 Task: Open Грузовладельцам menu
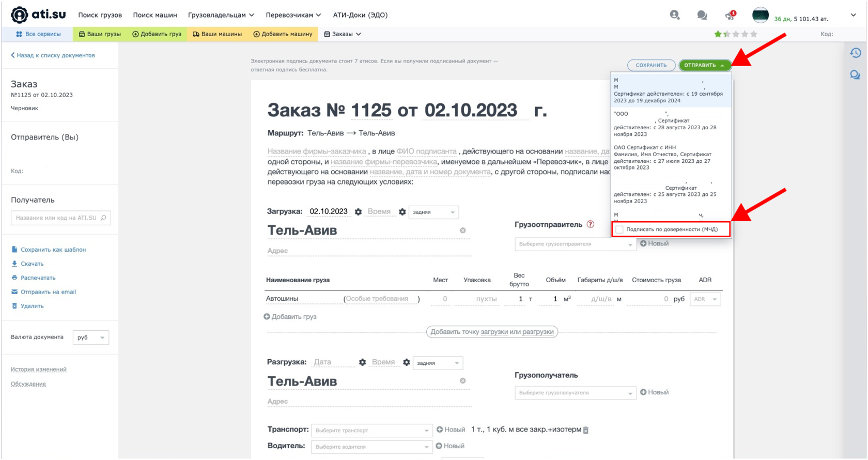[x=221, y=15]
